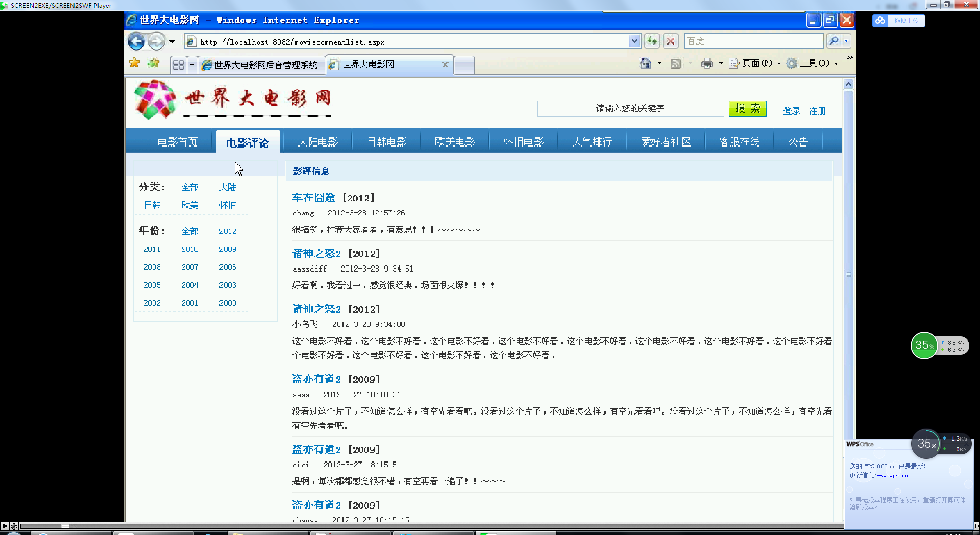
Task: Click the magnifier search icon in IE
Action: point(834,41)
